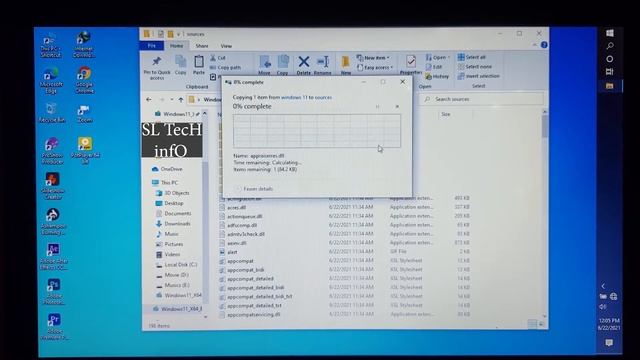Pause the copy operation in dialog
This screenshot has width=640, height=360.
(x=377, y=107)
